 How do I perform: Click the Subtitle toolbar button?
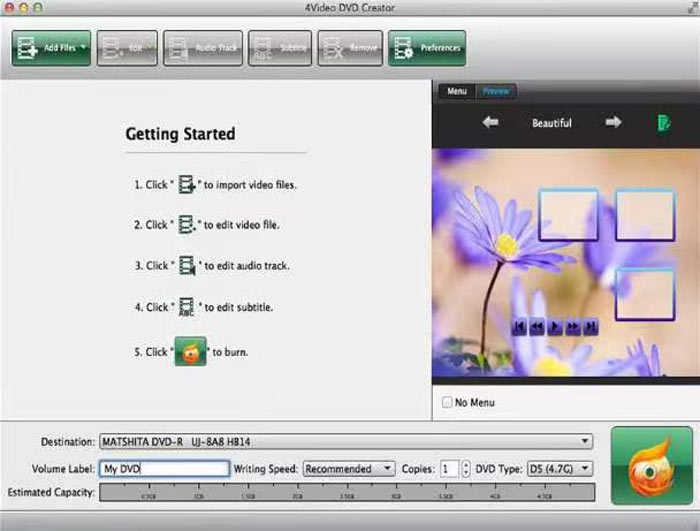pyautogui.click(x=280, y=48)
